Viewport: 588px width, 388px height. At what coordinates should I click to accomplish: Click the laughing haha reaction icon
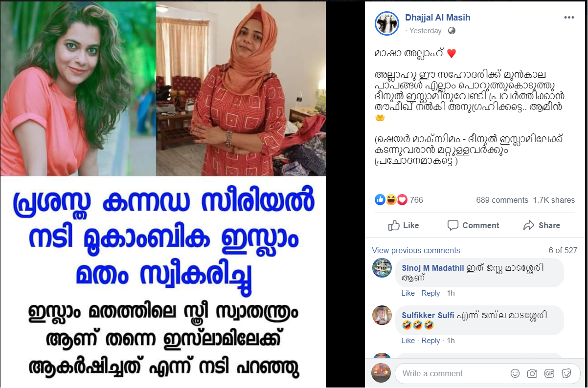tap(391, 199)
